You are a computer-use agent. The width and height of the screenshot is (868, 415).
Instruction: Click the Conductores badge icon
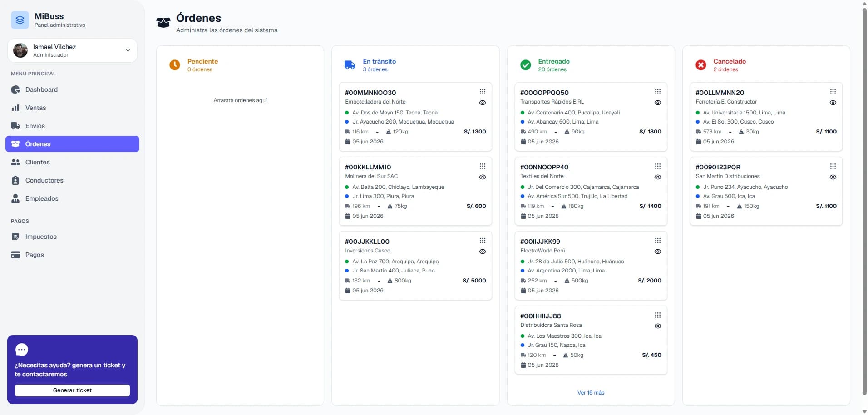(15, 180)
